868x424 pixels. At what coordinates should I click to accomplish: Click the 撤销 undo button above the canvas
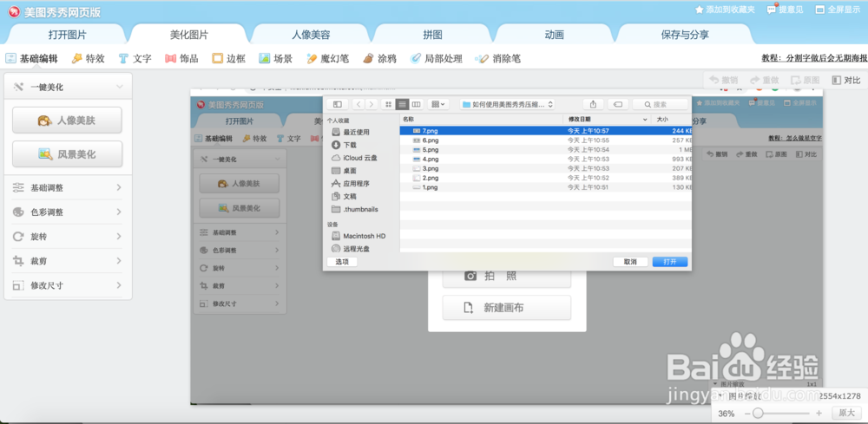[x=724, y=80]
